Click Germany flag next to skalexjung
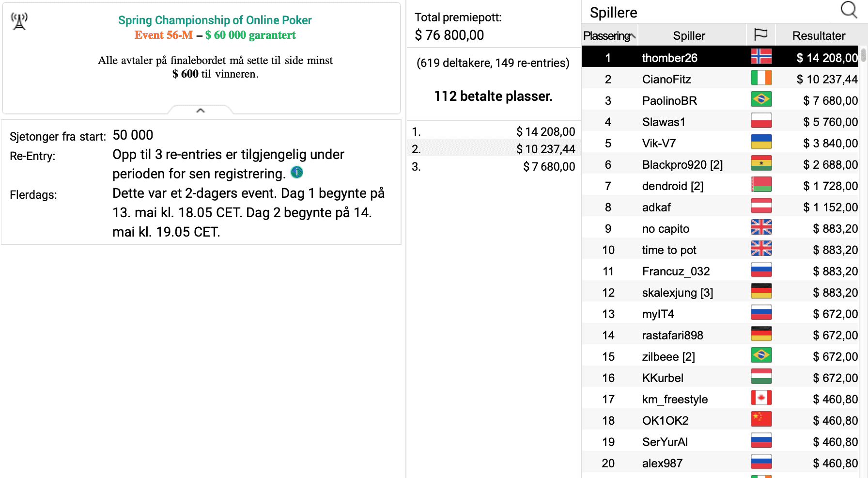868x478 pixels. click(x=761, y=291)
